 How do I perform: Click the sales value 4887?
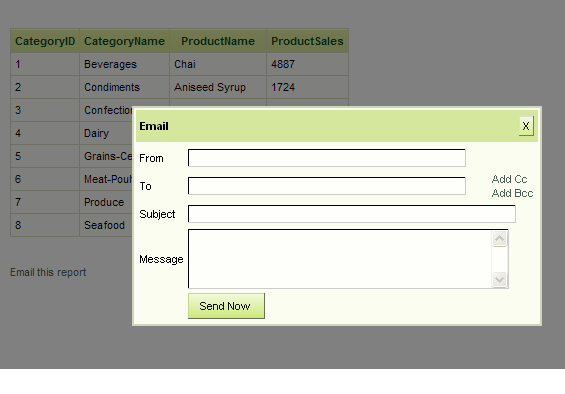click(x=307, y=64)
